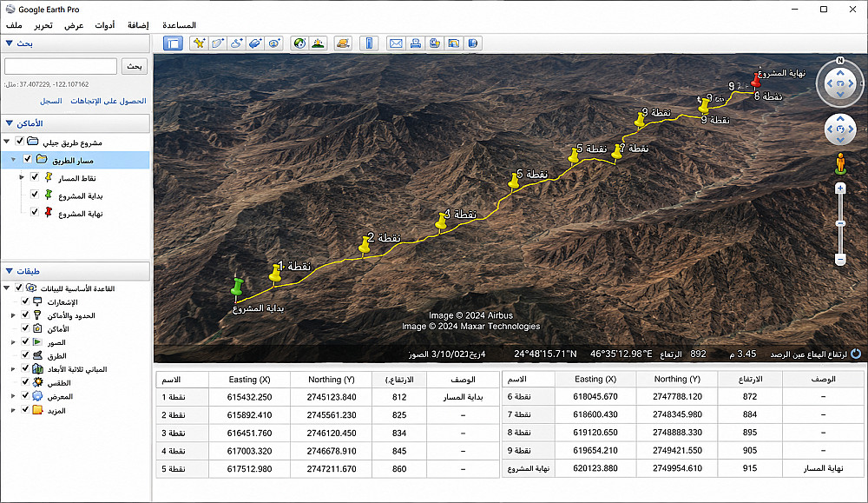868x503 pixels.
Task: Click the بحث search button
Action: click(x=135, y=66)
